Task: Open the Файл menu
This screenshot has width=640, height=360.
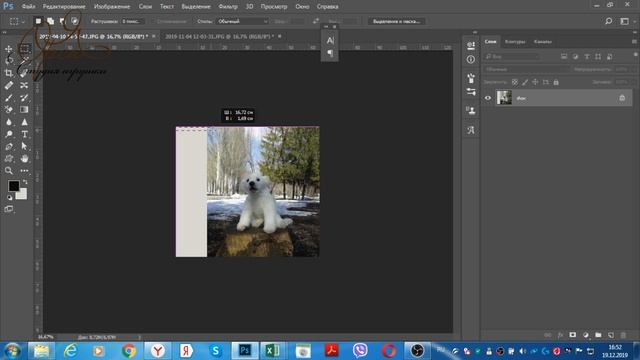Action: [28, 7]
